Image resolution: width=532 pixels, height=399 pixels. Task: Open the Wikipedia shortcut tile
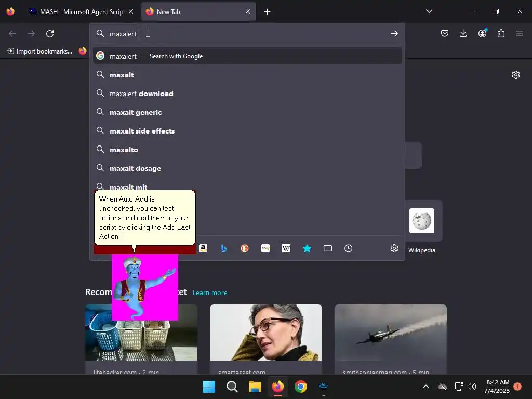(422, 221)
